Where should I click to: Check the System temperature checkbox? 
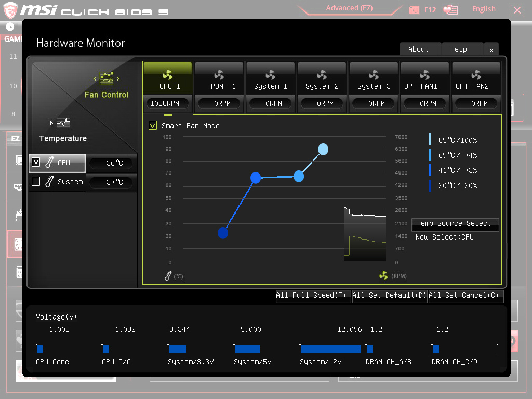click(36, 181)
